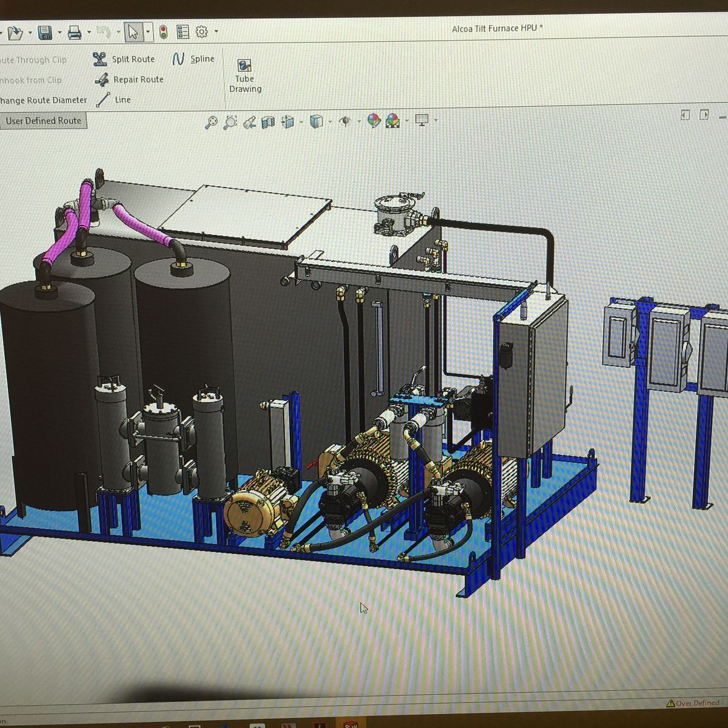Click the Display Style cube icon
Viewport: 728px width, 728px height.
click(x=316, y=121)
